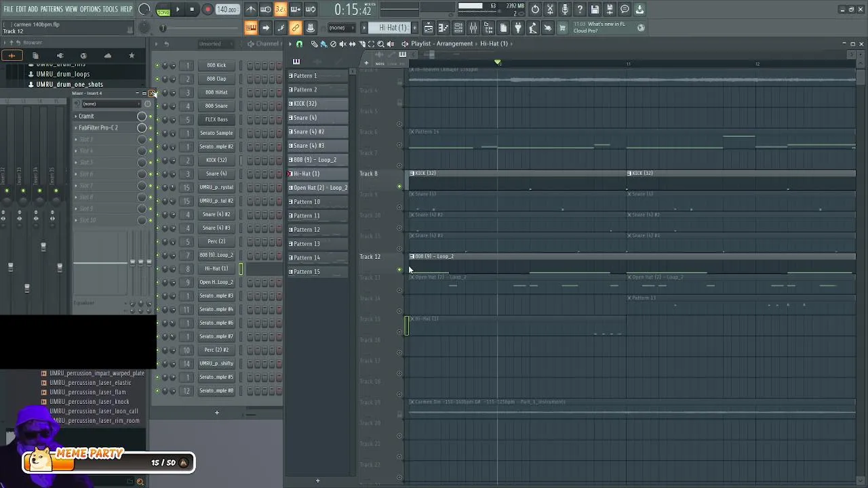Select the 808 Kick channel button

pyautogui.click(x=216, y=65)
